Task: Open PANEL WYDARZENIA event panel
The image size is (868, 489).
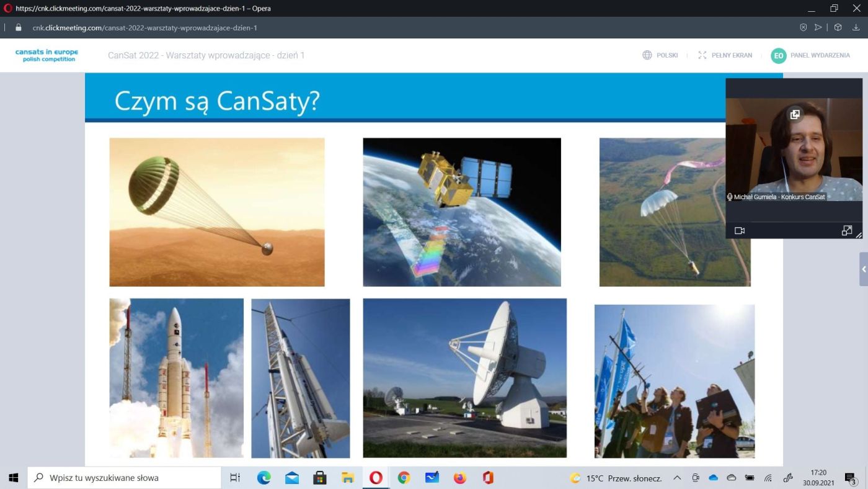Action: [x=810, y=55]
